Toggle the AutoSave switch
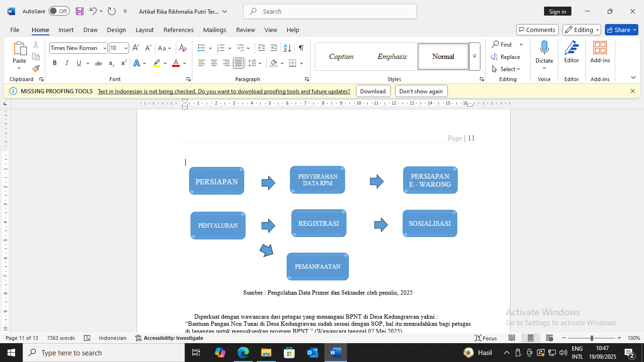This screenshot has height=362, width=644. 59,11
